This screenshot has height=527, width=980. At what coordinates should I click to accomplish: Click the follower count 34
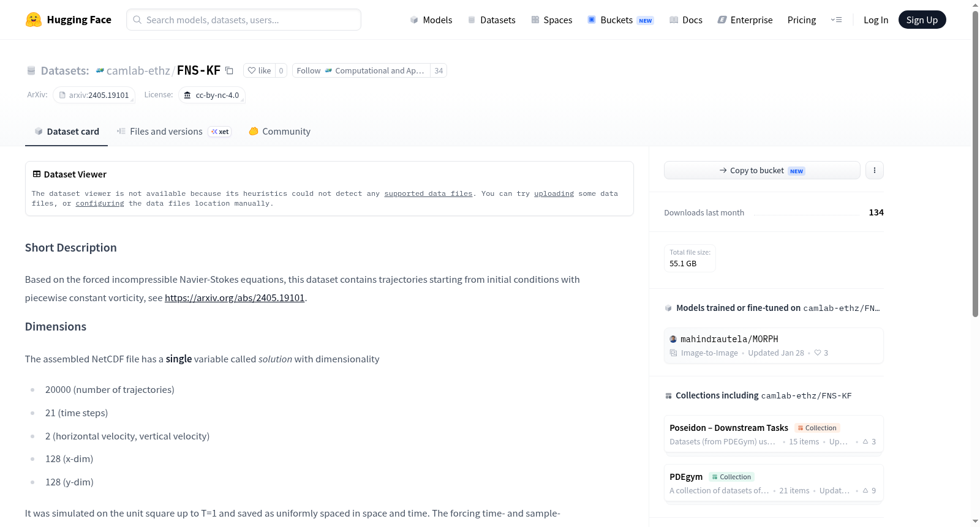[x=439, y=70]
